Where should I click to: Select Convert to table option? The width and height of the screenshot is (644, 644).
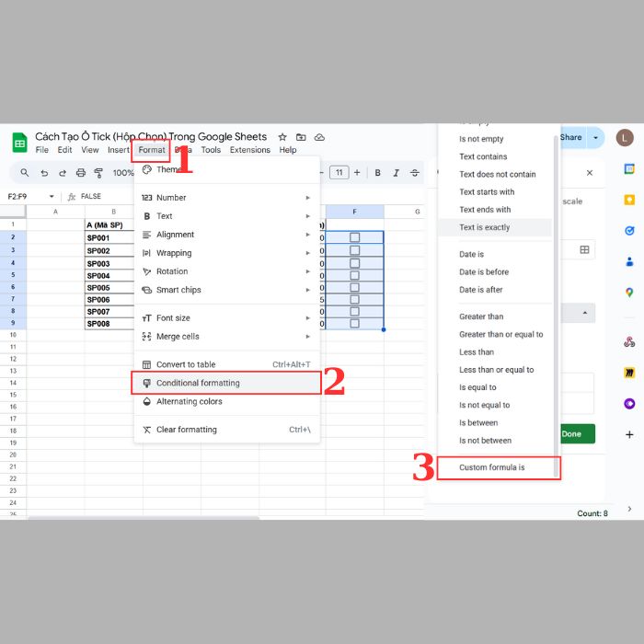coord(226,364)
